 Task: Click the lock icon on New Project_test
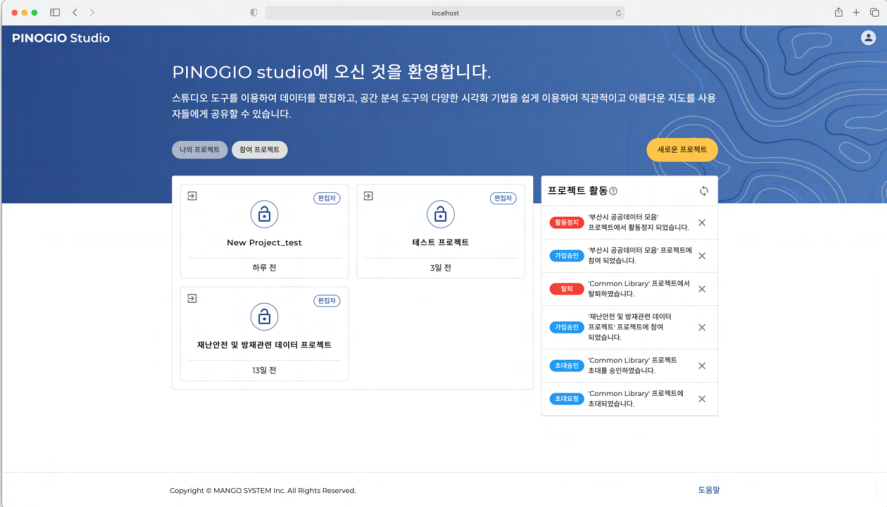264,214
